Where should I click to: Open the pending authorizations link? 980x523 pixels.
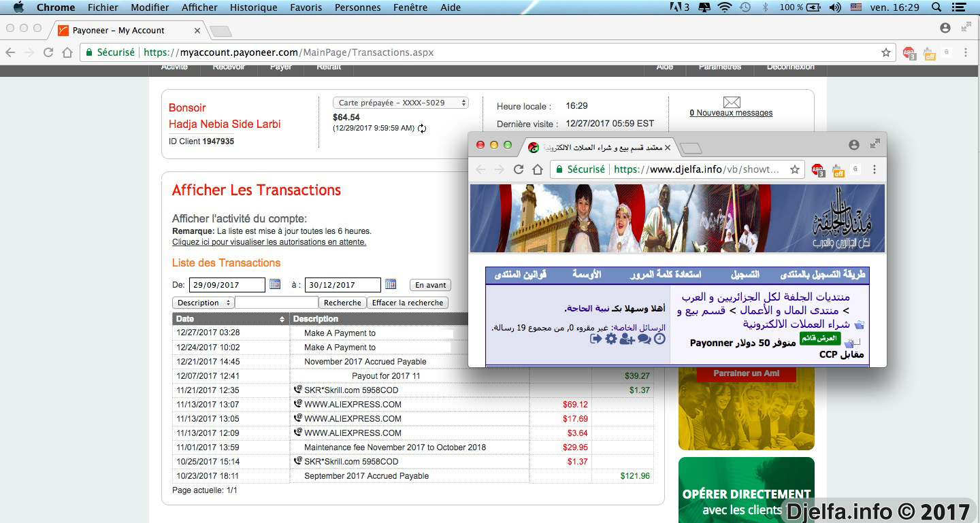(x=269, y=241)
